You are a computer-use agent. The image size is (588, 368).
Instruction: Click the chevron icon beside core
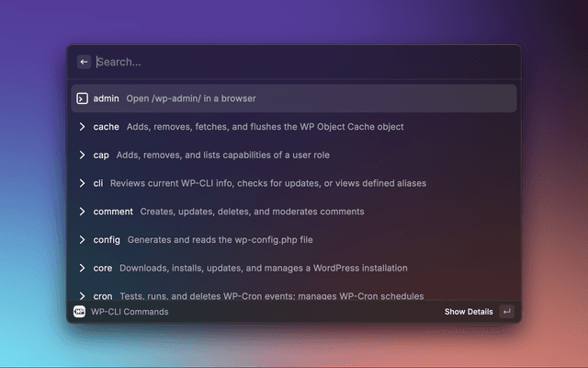[x=82, y=269]
